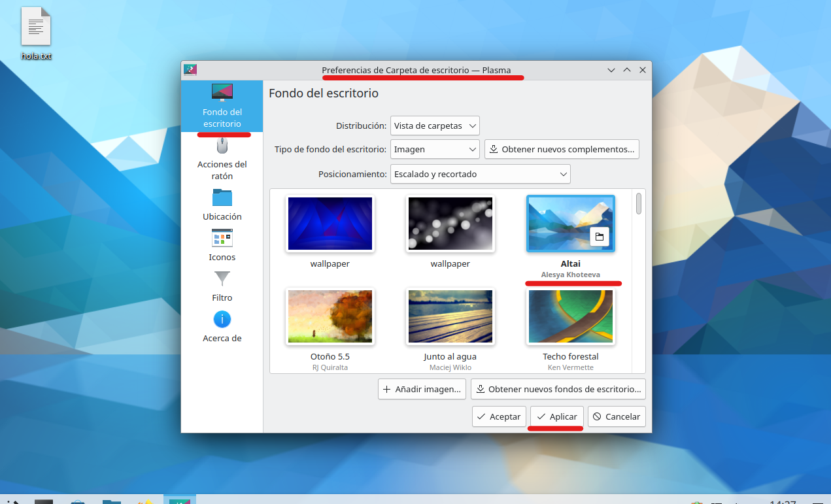Select the Altai wallpaper by Alesya Khoteeva
Image resolution: width=831 pixels, height=504 pixels.
570,223
